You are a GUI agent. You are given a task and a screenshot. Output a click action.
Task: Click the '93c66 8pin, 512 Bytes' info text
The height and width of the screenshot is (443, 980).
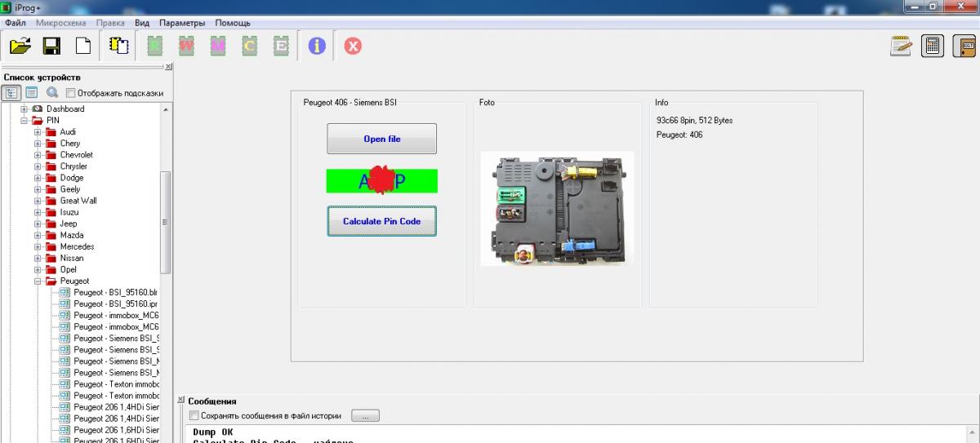pyautogui.click(x=694, y=120)
